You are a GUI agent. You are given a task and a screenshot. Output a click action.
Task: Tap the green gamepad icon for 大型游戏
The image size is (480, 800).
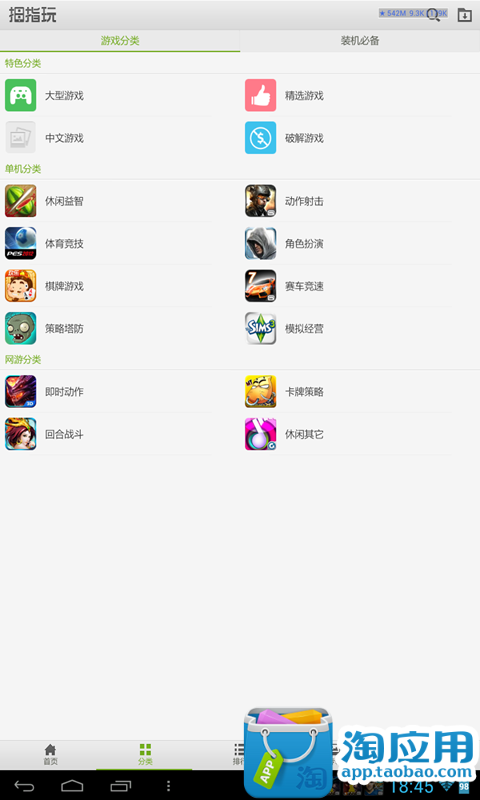coord(20,95)
